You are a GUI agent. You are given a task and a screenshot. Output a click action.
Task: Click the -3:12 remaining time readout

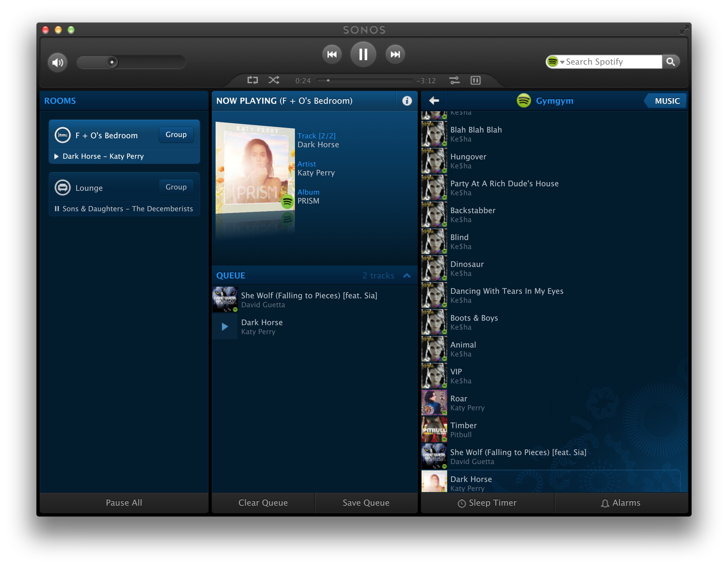click(x=426, y=81)
